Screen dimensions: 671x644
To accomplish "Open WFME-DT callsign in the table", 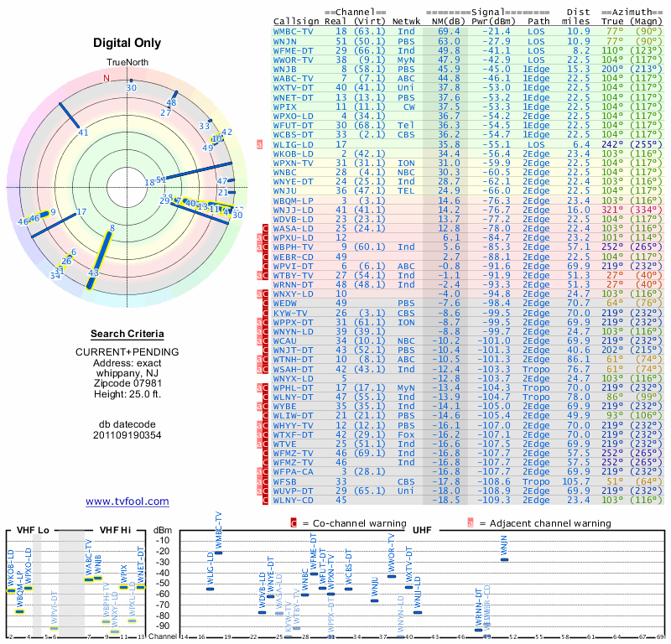I will click(293, 50).
